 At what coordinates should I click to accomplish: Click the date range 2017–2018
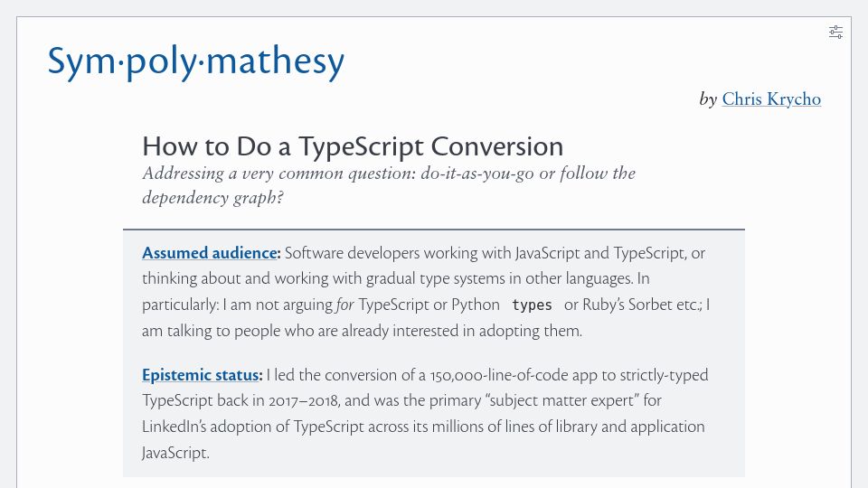coord(304,400)
